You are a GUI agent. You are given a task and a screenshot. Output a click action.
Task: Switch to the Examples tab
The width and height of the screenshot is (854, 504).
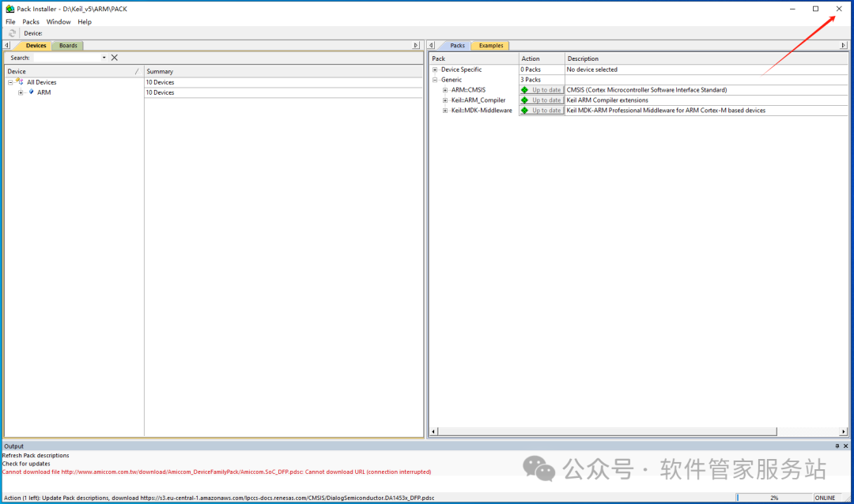pyautogui.click(x=491, y=46)
